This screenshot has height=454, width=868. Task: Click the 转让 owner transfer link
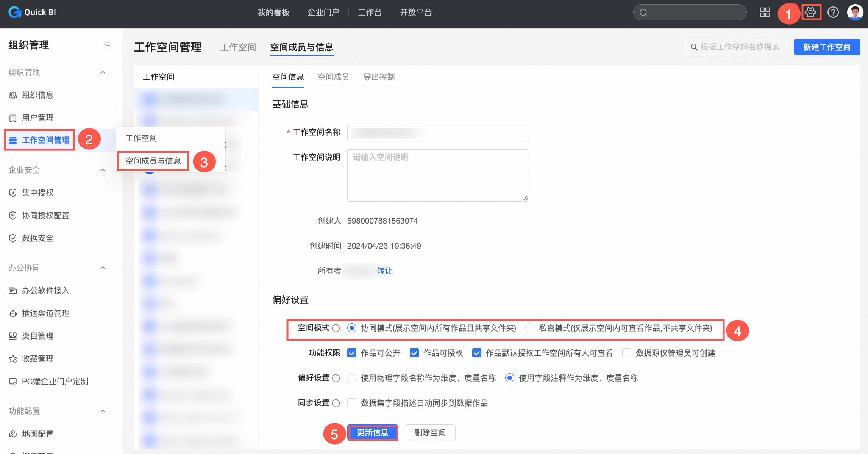385,271
